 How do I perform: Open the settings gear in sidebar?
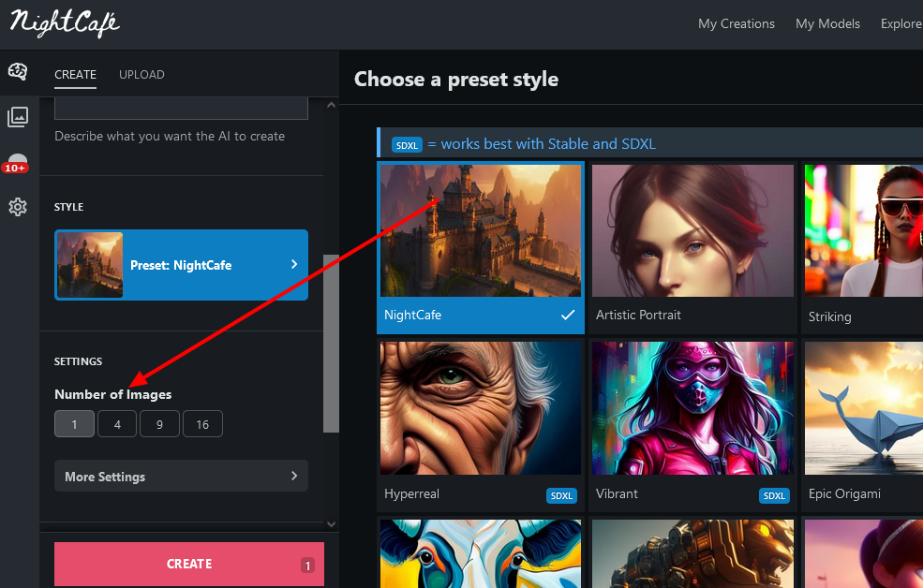click(18, 207)
